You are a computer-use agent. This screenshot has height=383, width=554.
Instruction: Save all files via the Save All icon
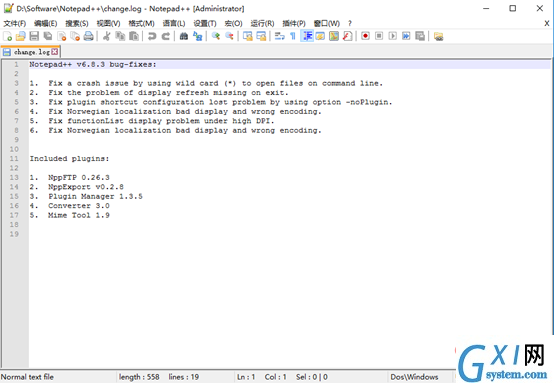pyautogui.click(x=48, y=36)
